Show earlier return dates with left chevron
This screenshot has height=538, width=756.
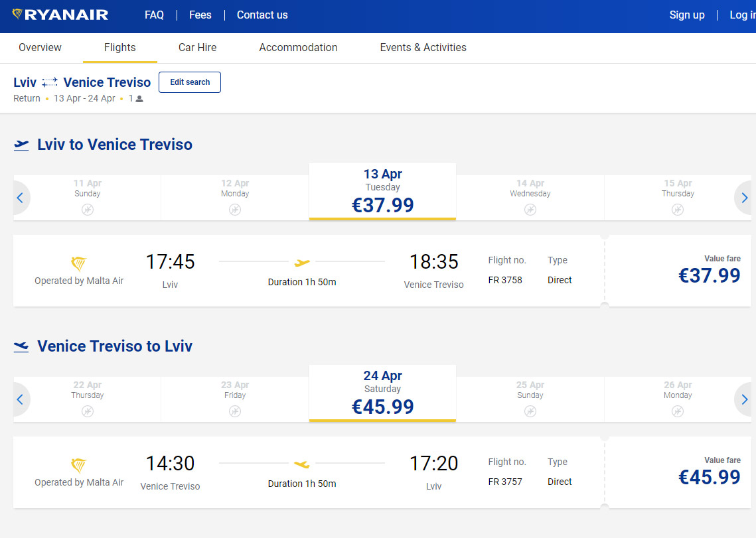(20, 399)
